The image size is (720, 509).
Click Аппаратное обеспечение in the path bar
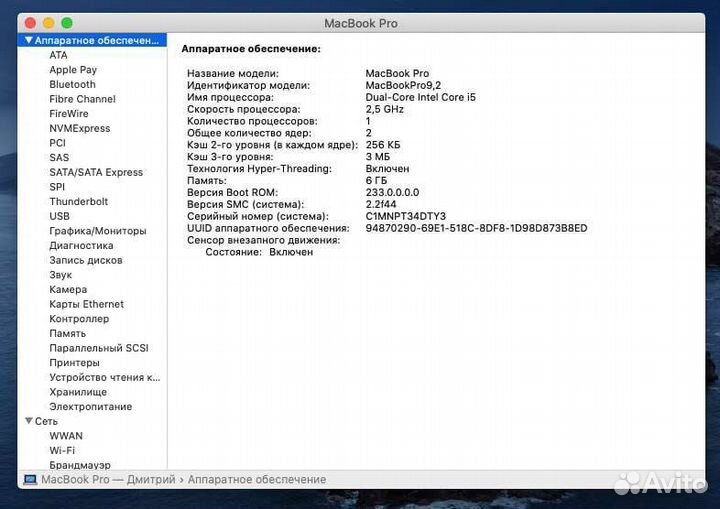[x=257, y=480]
